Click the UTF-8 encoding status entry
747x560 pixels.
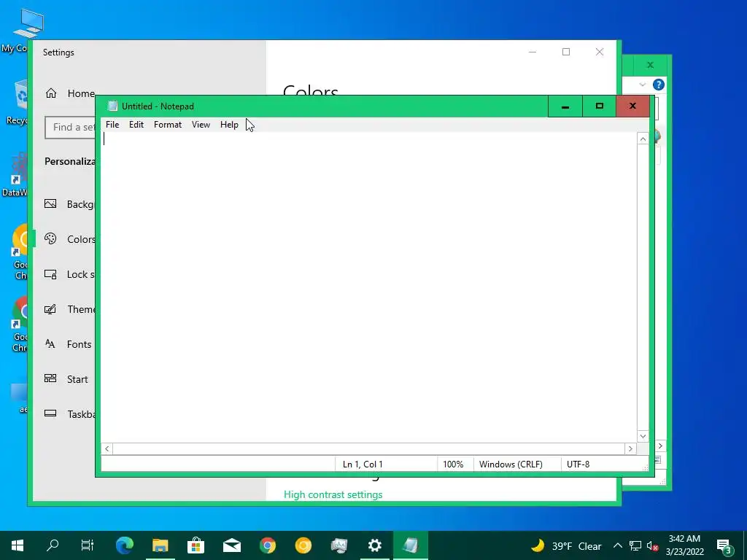578,464
